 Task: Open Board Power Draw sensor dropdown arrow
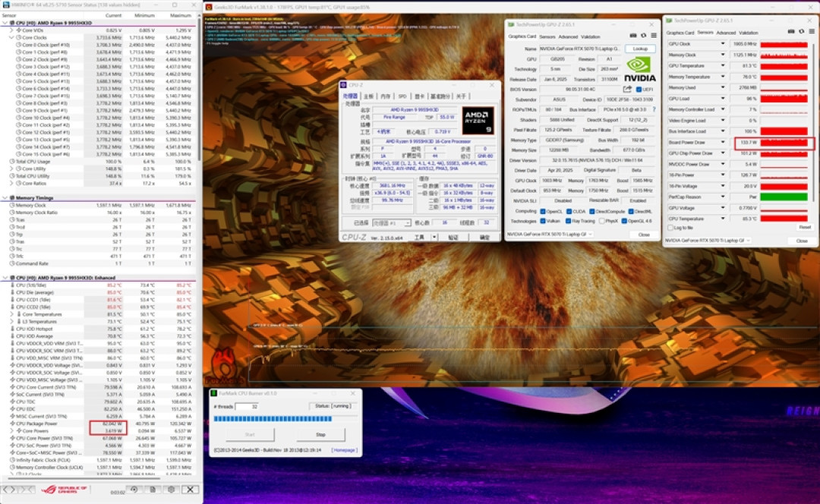[x=724, y=142]
